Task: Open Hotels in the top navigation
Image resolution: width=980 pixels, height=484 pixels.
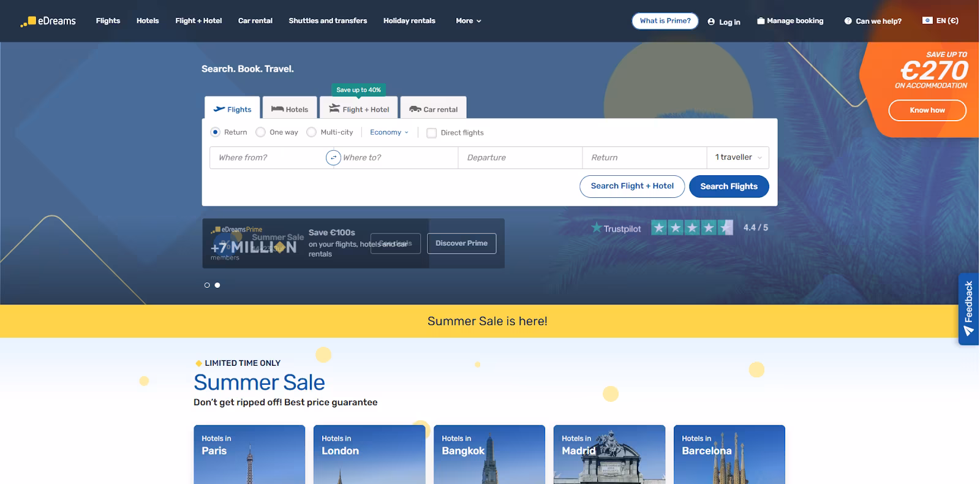Action: click(148, 21)
